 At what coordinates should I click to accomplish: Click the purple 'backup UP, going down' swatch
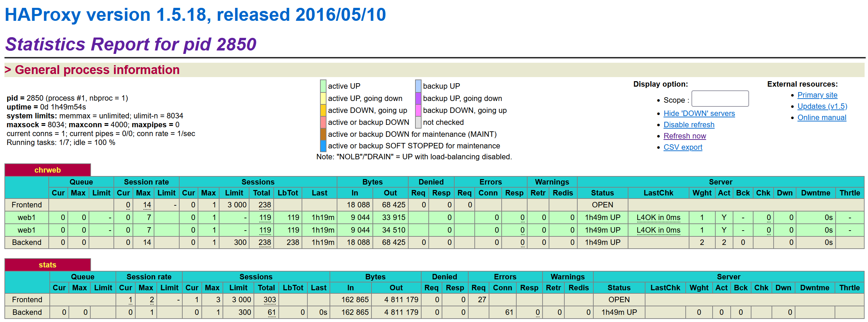tap(418, 98)
